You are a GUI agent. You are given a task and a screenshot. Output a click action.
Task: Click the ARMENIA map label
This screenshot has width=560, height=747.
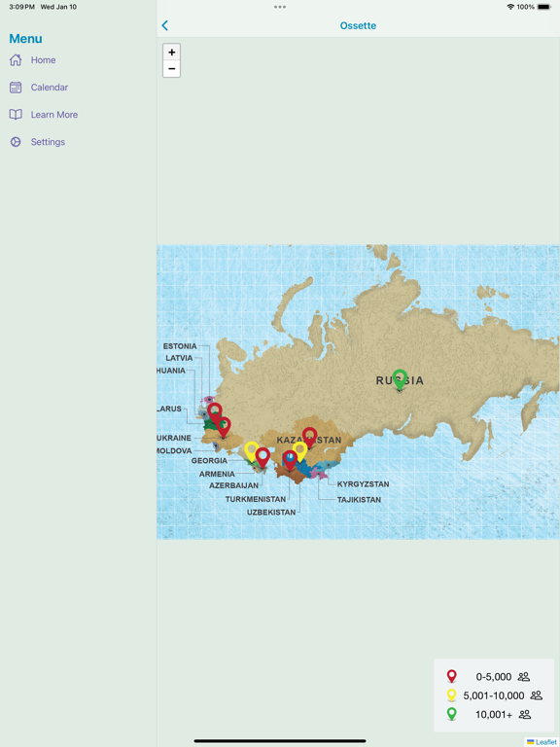pos(217,474)
